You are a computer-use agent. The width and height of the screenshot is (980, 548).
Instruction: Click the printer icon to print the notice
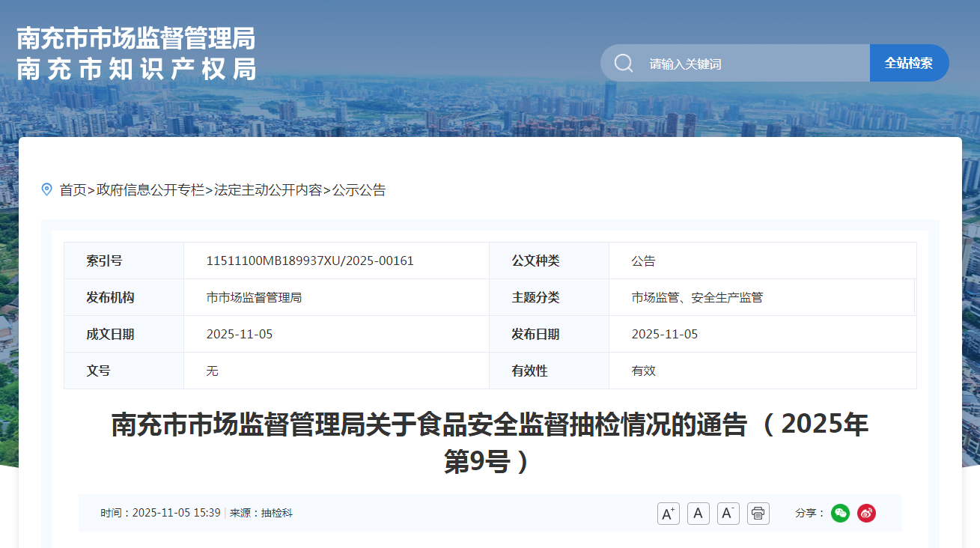pos(758,513)
